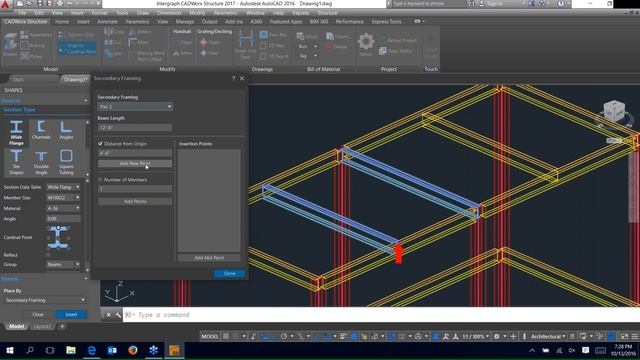
Task: Open the Material dropdown
Action: coord(63,208)
